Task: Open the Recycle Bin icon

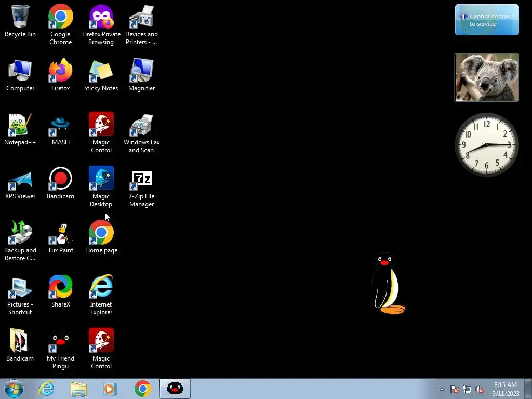Action: (20, 21)
